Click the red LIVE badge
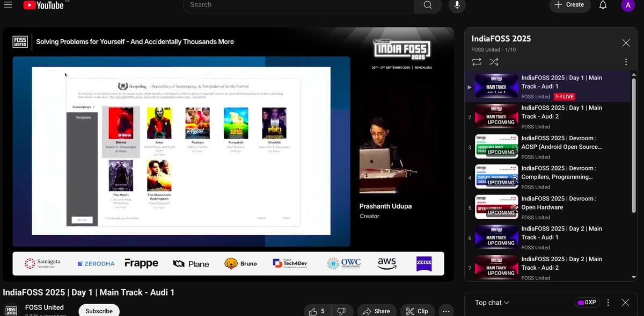This screenshot has height=316, width=644. coord(566,97)
